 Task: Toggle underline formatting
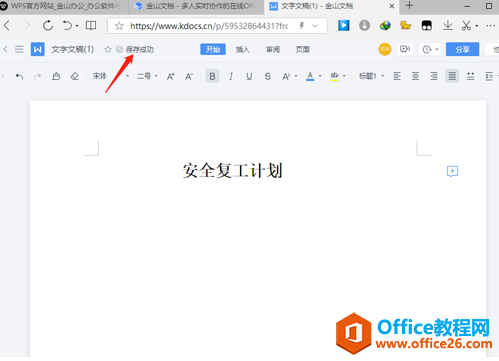tap(249, 76)
